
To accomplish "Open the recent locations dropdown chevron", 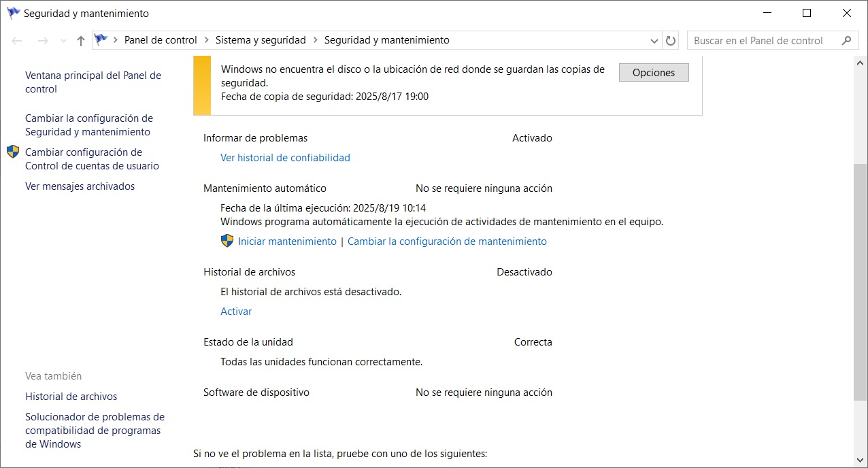I will [x=63, y=41].
